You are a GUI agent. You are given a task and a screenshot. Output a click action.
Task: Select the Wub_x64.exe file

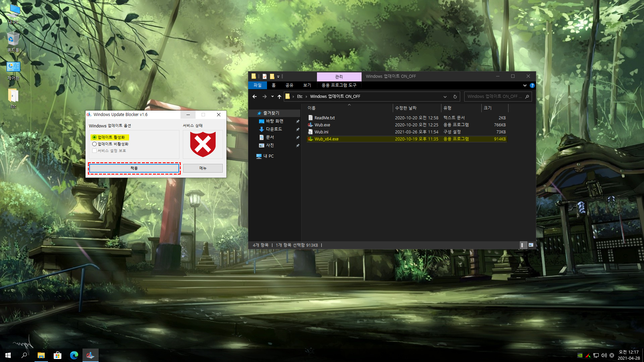pos(407,139)
